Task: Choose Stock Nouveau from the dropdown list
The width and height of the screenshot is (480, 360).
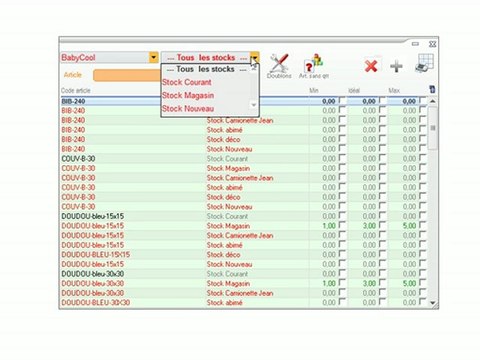Action: [x=188, y=109]
